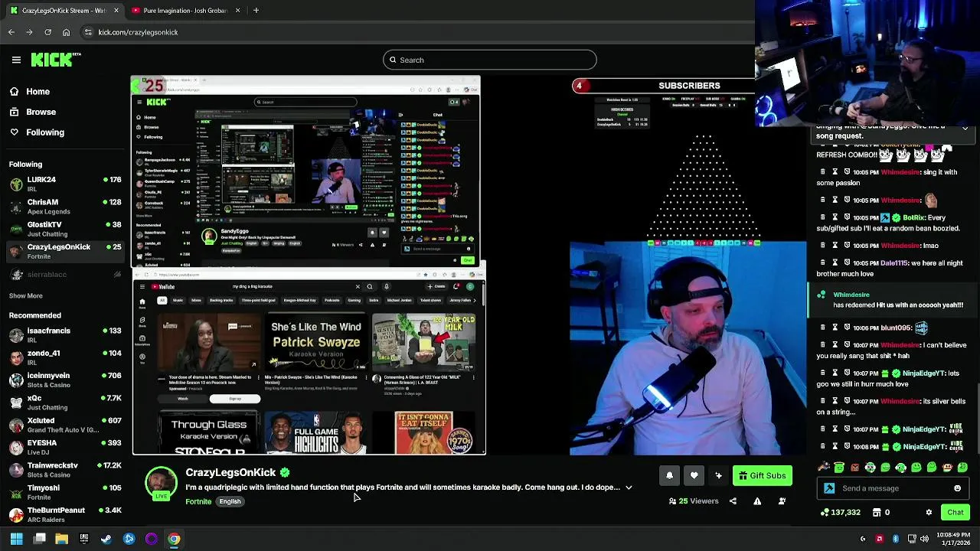This screenshot has width=980, height=551.
Task: Open Steam from the taskbar
Action: tap(106, 539)
